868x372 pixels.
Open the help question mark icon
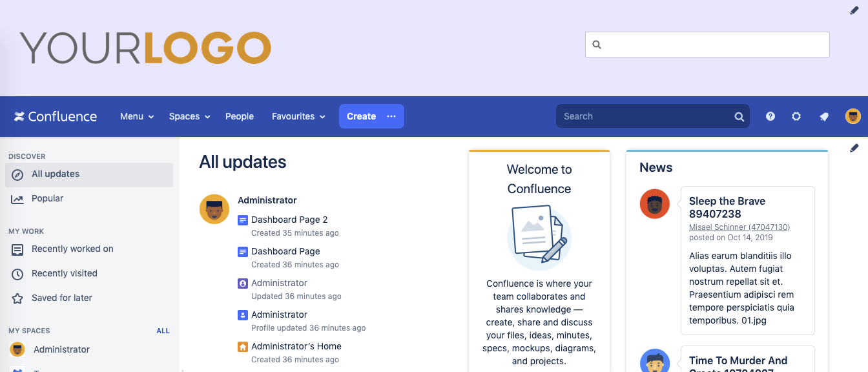click(770, 116)
